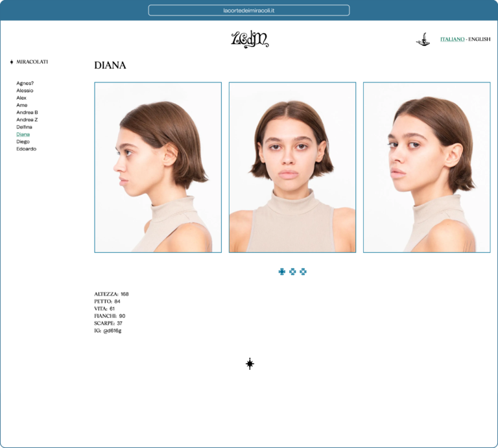Viewport: 498px width, 448px height.
Task: Click the SCARPE: 37 value
Action: click(x=119, y=324)
